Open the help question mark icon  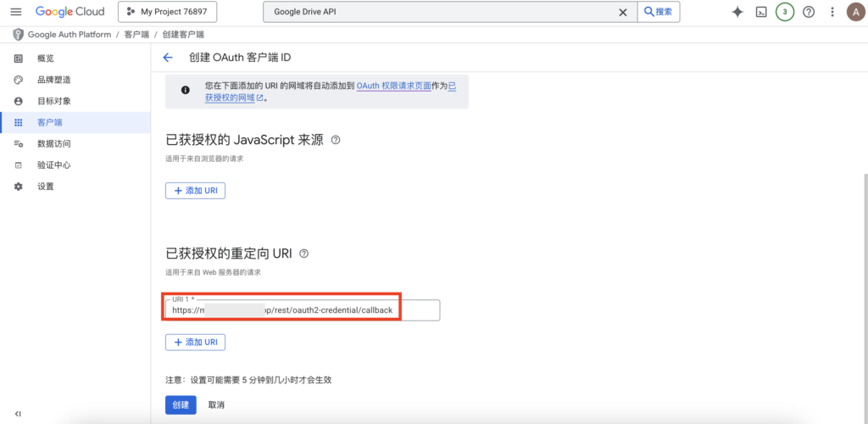[809, 12]
